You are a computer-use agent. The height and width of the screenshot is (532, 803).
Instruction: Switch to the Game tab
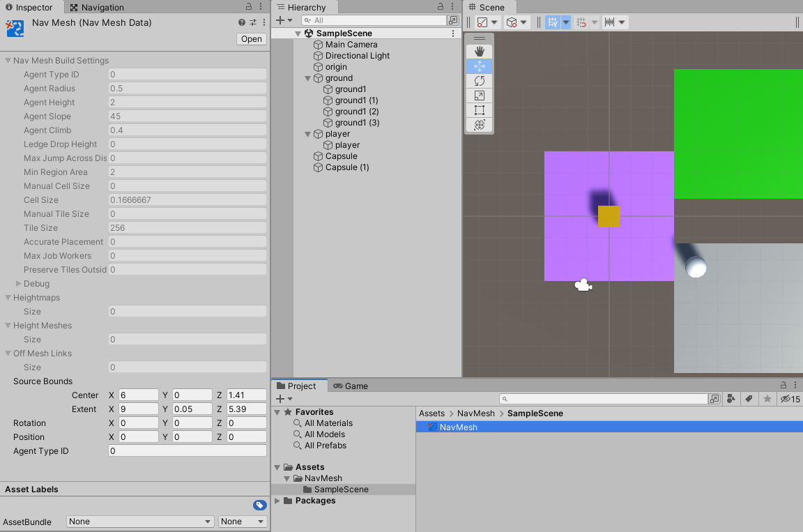pos(351,386)
